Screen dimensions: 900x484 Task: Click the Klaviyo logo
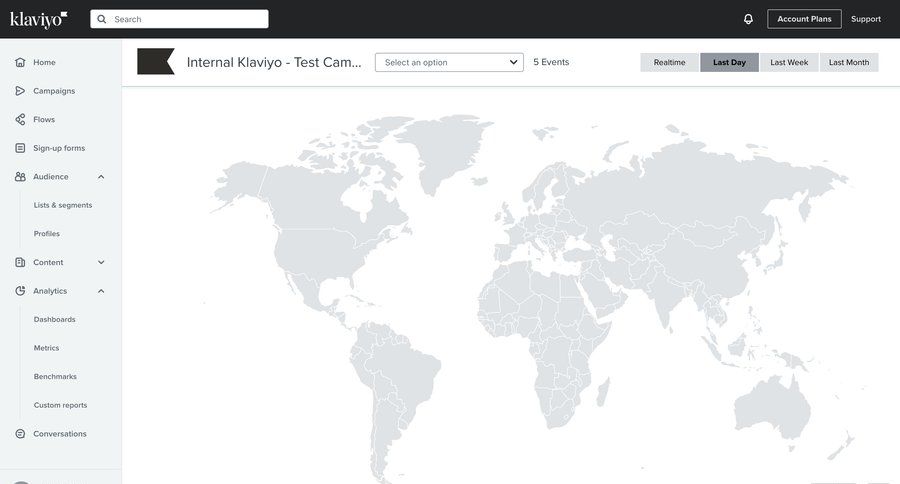point(39,19)
